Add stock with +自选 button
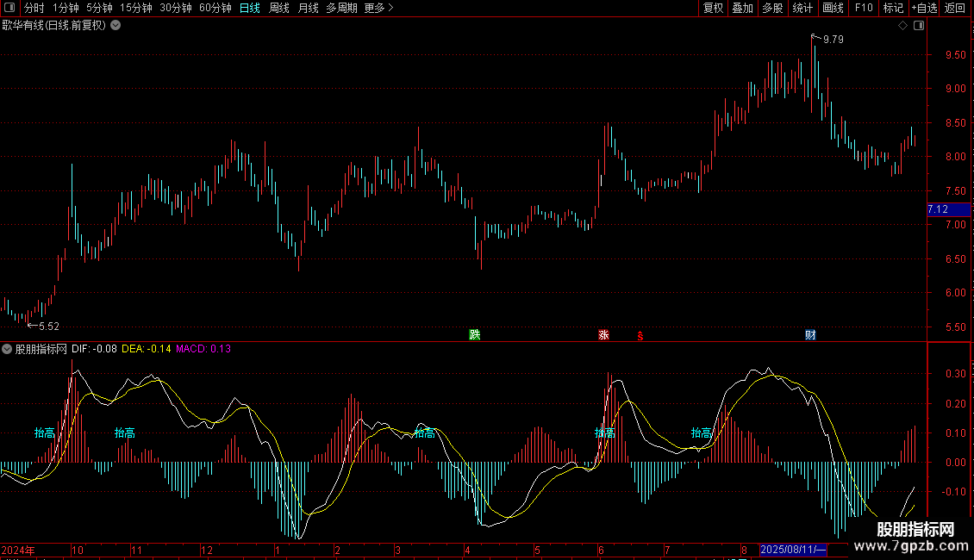Viewport: 974px width, 560px height. pos(924,8)
